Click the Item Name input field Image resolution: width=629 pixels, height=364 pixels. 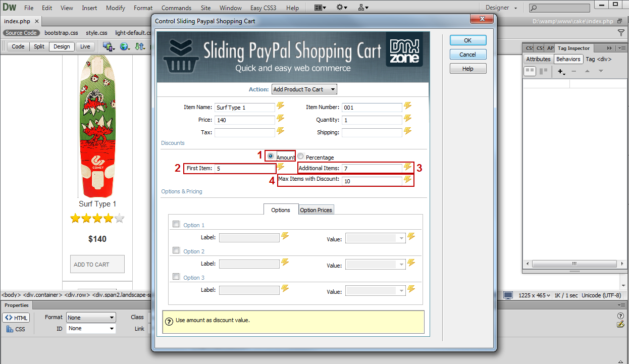coord(245,108)
